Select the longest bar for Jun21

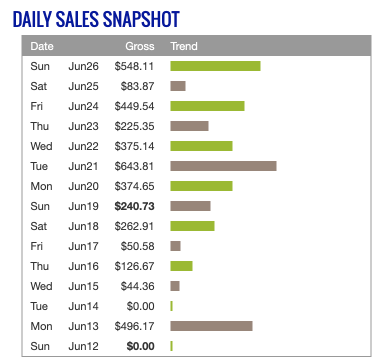(223, 166)
